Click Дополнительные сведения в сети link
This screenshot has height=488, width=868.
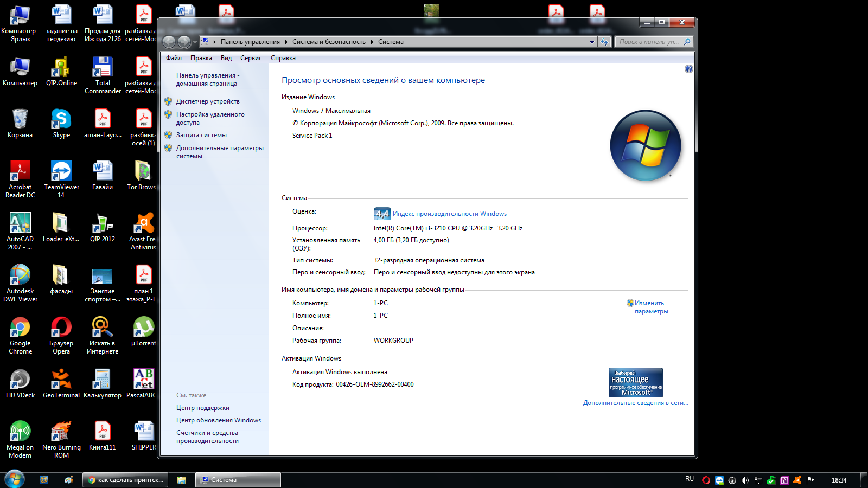click(636, 403)
